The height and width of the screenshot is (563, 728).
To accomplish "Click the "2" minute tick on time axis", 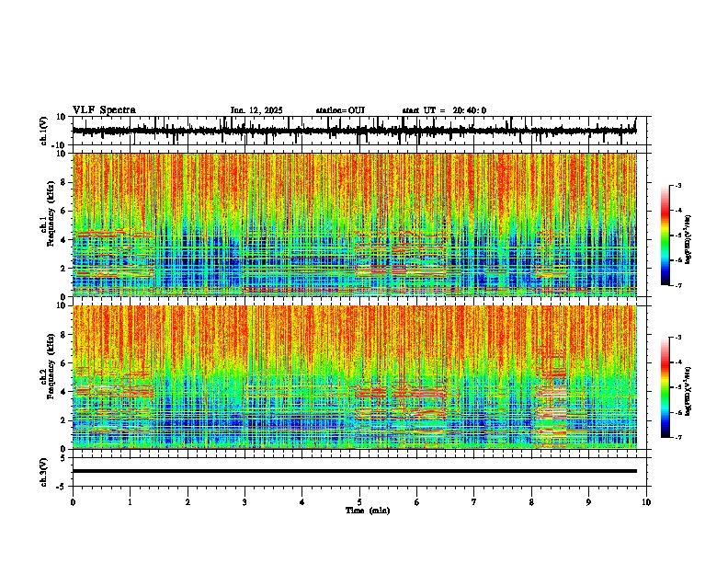I will point(188,502).
